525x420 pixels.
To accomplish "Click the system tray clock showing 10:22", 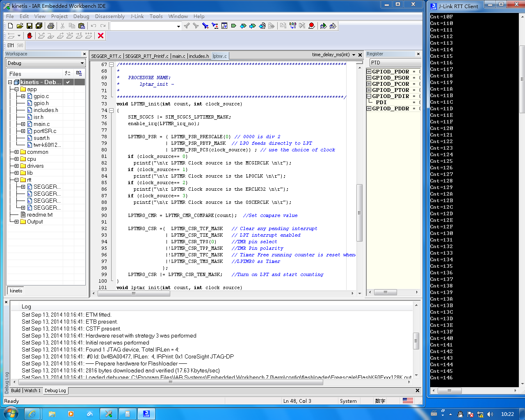I will (x=507, y=414).
